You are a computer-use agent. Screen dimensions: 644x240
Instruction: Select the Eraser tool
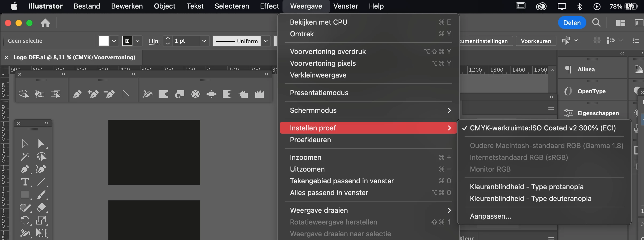pyautogui.click(x=41, y=207)
